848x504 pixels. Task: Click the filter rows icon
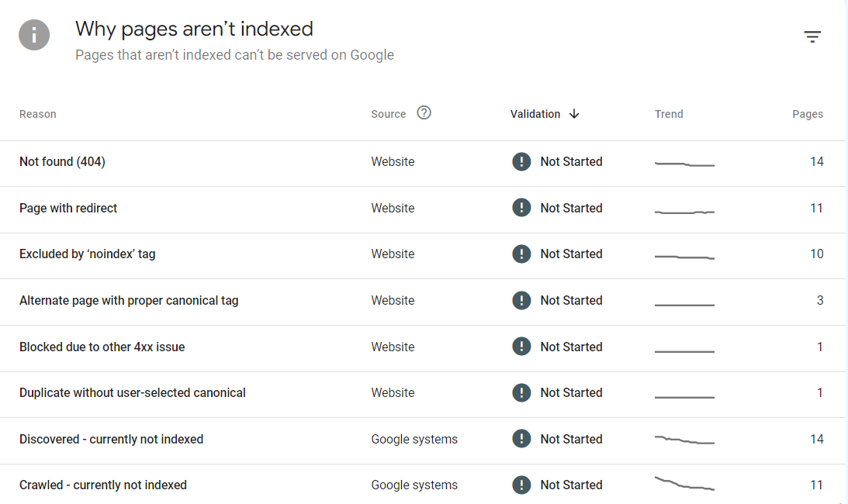[812, 36]
